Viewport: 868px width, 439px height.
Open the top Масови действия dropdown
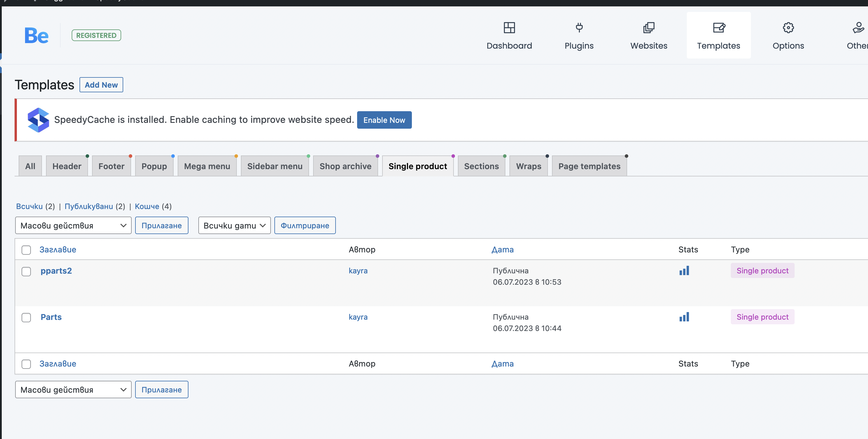pos(73,225)
